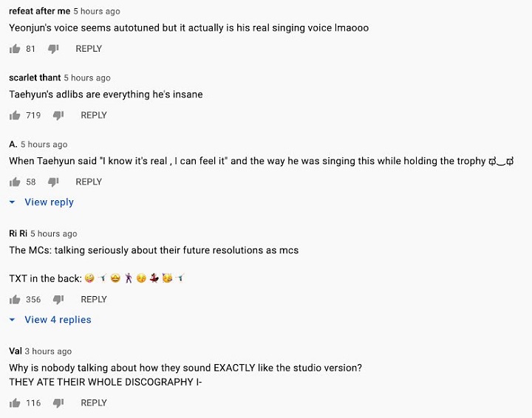Like refeat after me's comment
This screenshot has width=532, height=418.
tap(15, 49)
